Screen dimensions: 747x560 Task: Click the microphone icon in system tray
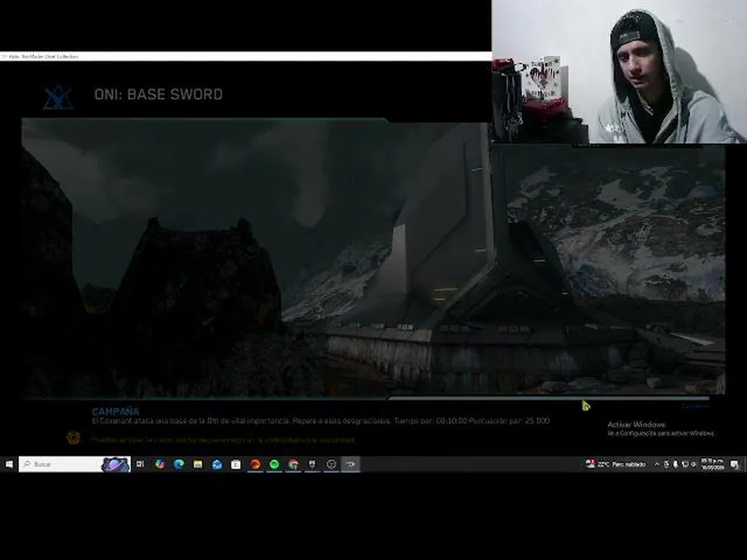click(675, 464)
